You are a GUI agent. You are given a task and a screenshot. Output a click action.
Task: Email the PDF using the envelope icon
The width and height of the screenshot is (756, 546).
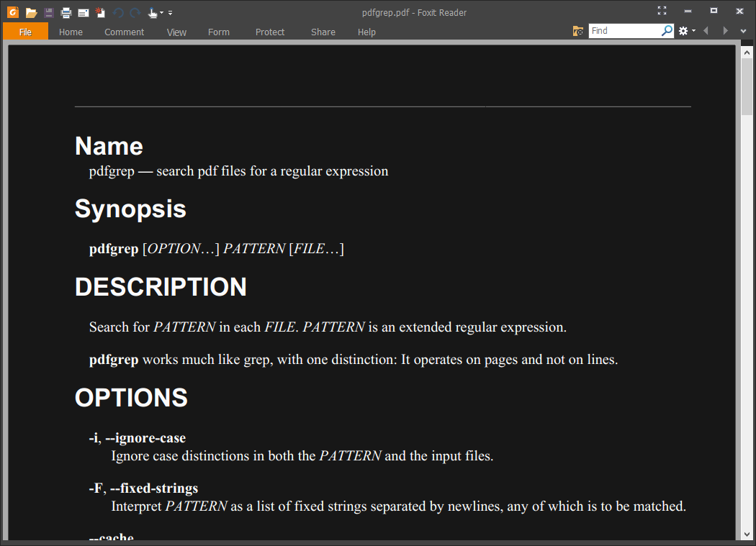click(x=84, y=13)
